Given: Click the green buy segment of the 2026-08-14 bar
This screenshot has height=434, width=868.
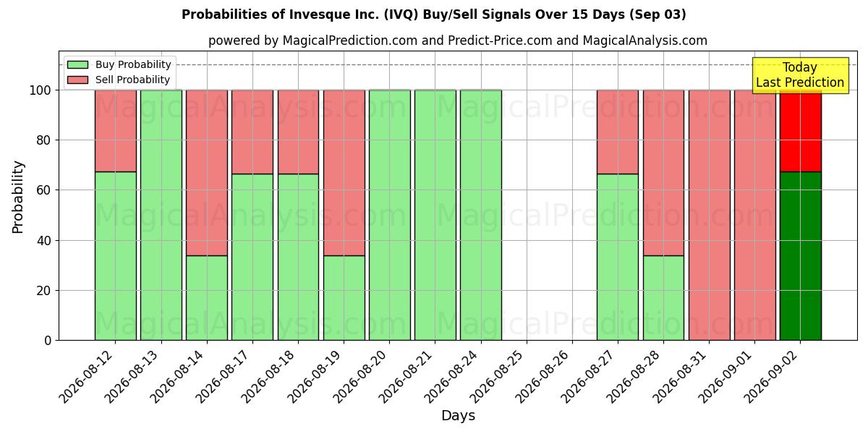Looking at the screenshot, I should coord(207,298).
